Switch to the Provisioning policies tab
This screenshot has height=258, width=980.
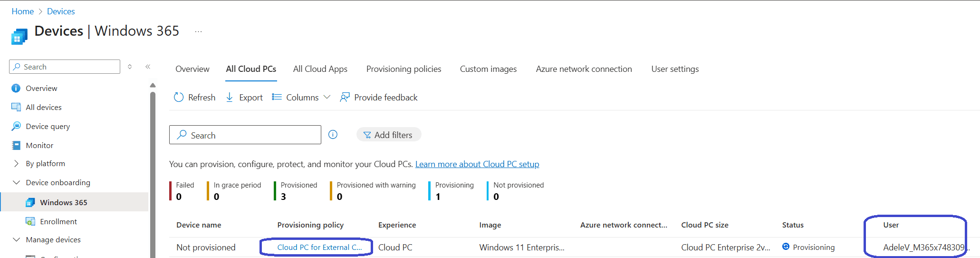coord(404,69)
